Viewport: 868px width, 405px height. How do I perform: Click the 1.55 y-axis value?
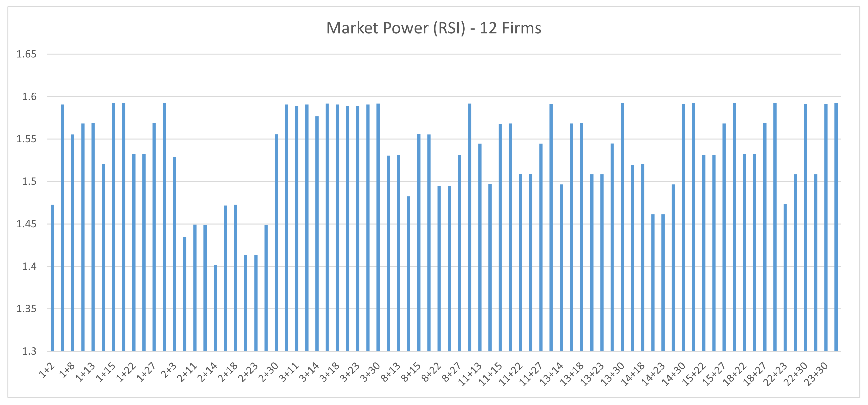26,139
